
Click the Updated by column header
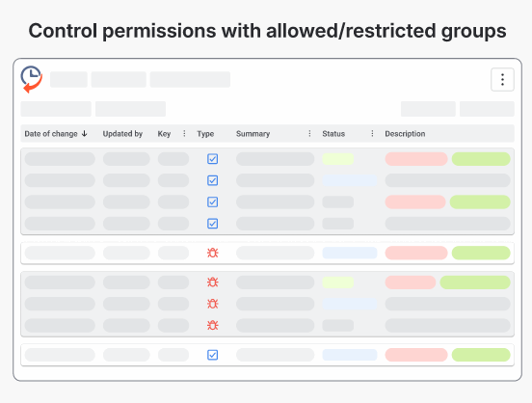[x=122, y=134]
